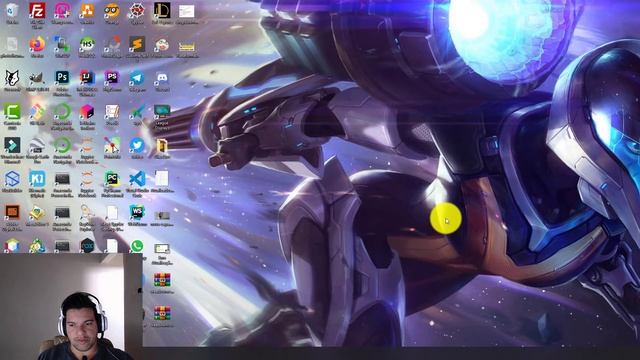Open JetBrains Toolbox pink cube icon
Image resolution: width=640 pixels, height=360 pixels.
click(x=87, y=111)
